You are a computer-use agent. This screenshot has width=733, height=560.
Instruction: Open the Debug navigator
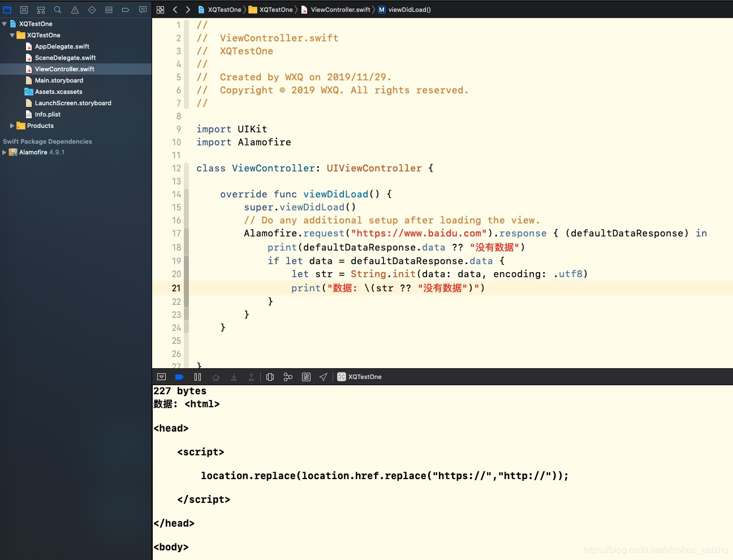tap(109, 10)
